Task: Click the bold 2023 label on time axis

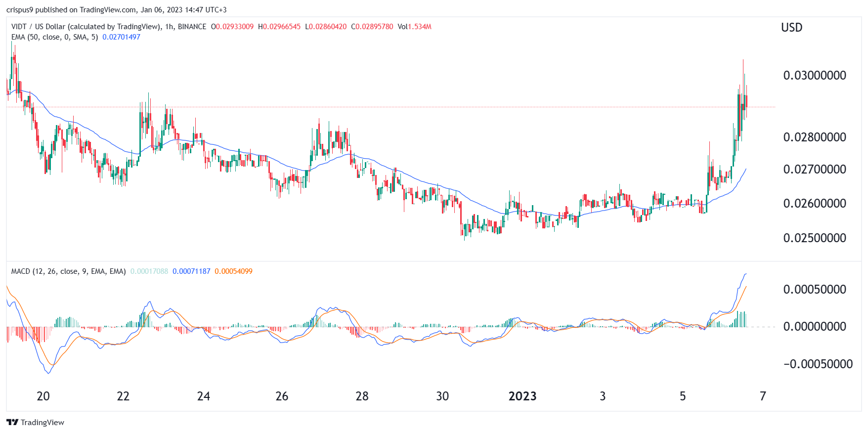Action: 522,396
